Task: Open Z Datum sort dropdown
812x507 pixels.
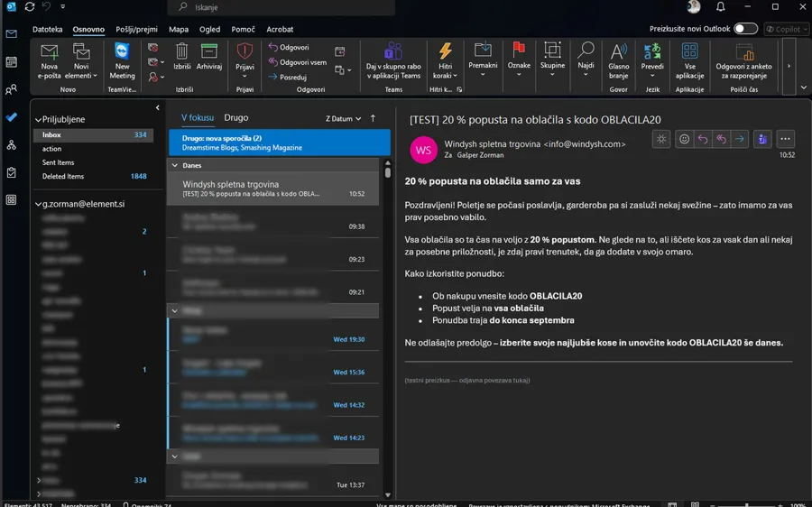Action: pyautogui.click(x=343, y=118)
